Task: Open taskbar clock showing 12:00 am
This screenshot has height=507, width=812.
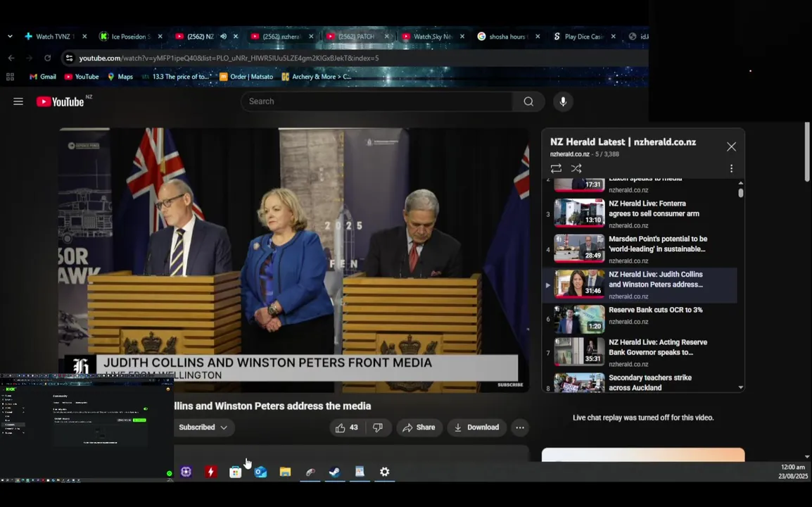Action: pyautogui.click(x=793, y=472)
